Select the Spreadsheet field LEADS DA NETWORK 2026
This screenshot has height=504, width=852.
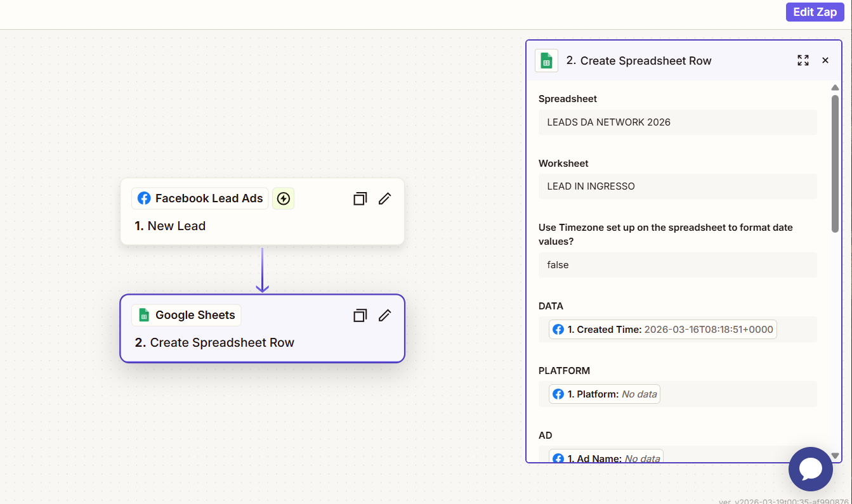point(678,122)
